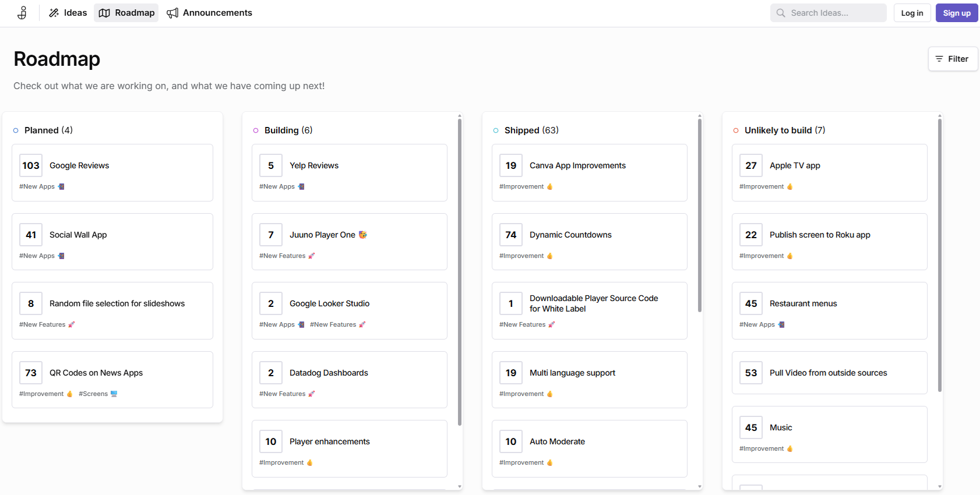
Task: Click vote count 5 on Yelp Reviews
Action: coord(271,165)
